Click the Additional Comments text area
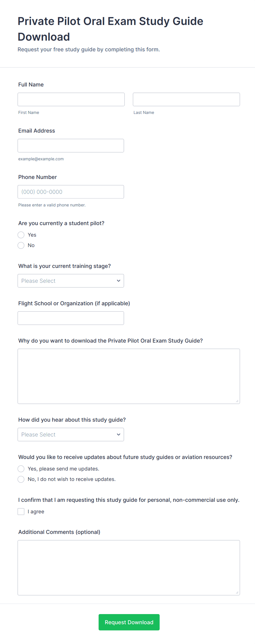The height and width of the screenshot is (644, 255). click(129, 567)
